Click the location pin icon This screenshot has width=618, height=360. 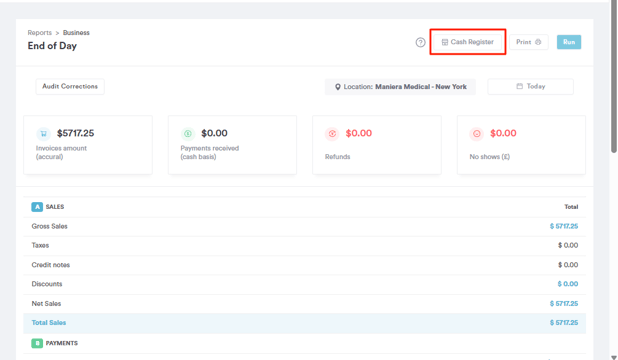(337, 87)
